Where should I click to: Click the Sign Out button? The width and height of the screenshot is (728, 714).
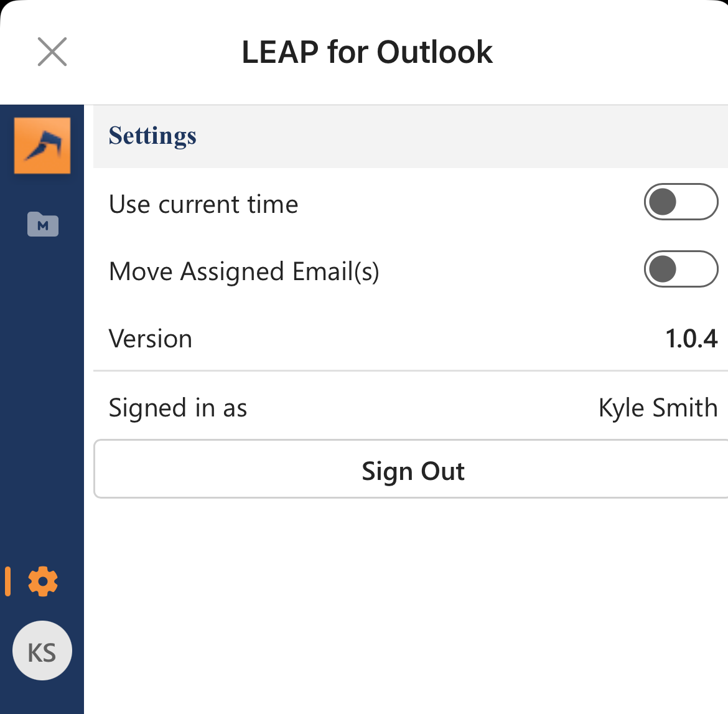(412, 470)
